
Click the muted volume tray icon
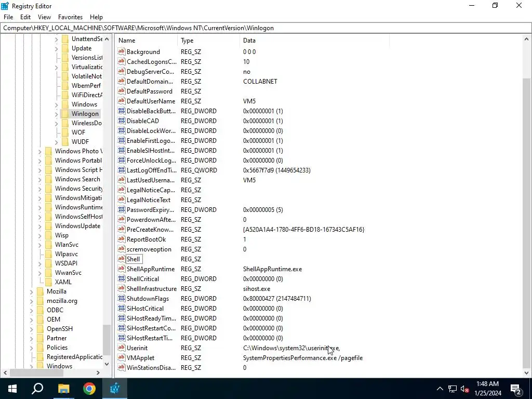[464, 389]
